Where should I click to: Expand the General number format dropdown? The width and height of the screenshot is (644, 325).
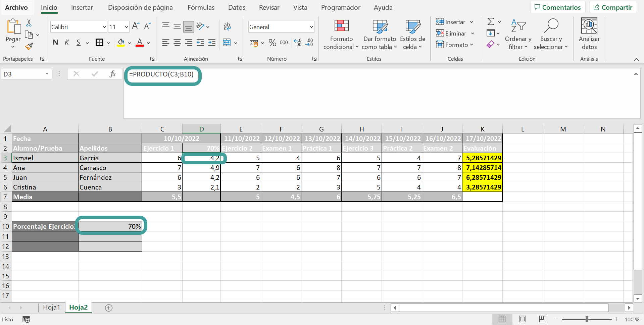311,27
